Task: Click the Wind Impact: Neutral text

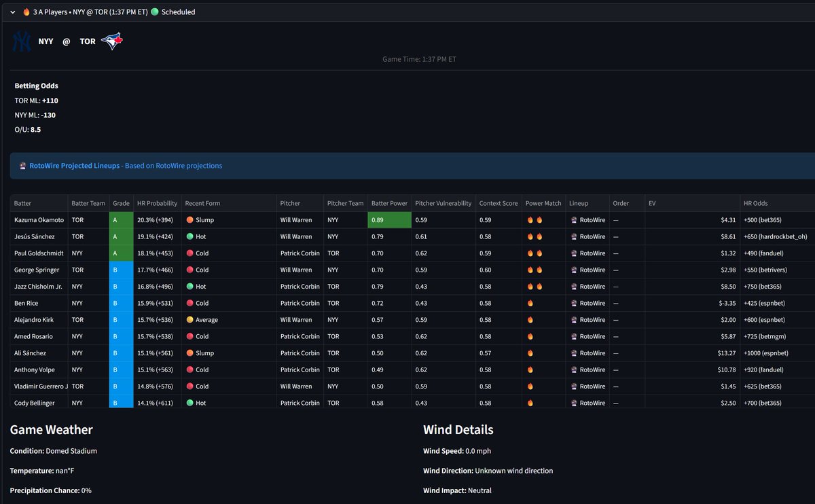Action: tap(457, 490)
